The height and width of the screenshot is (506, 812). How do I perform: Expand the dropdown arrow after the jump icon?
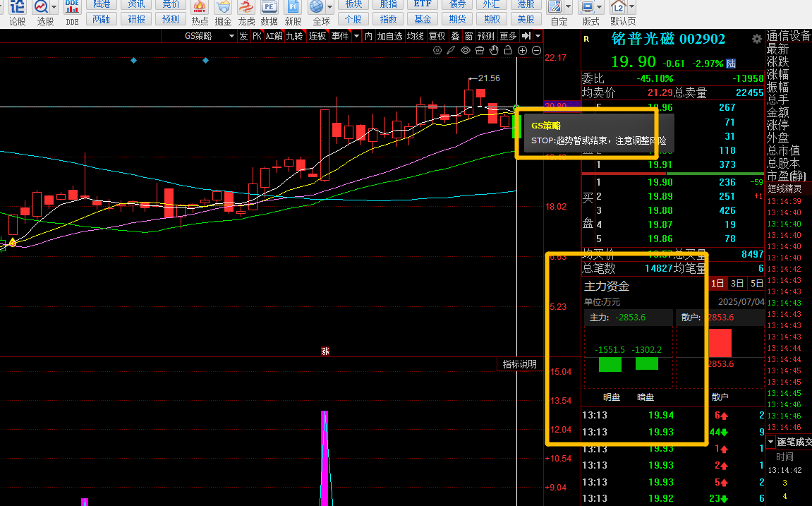tap(538, 36)
